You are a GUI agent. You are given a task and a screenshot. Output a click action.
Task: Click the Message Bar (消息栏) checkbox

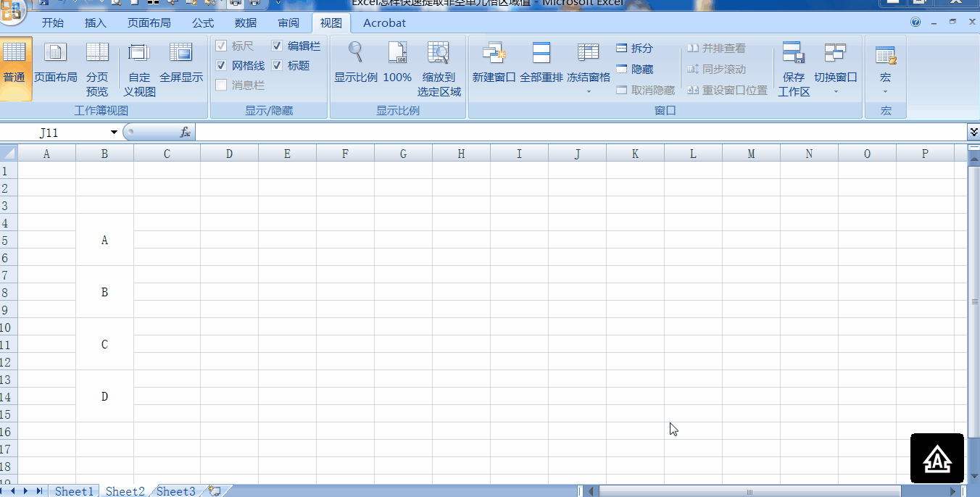[x=221, y=85]
